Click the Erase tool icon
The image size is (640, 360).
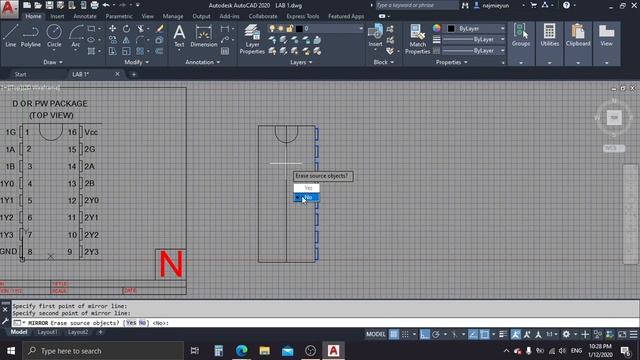(x=160, y=29)
